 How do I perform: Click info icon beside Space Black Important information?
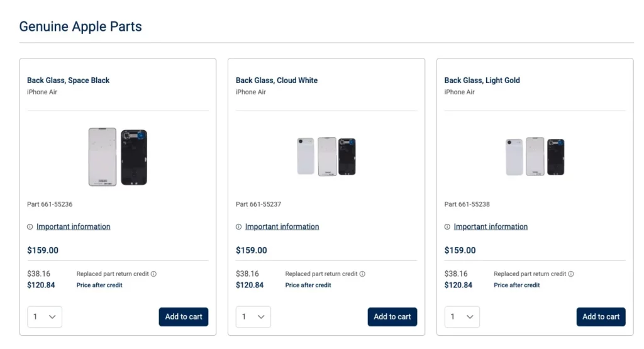(x=30, y=227)
